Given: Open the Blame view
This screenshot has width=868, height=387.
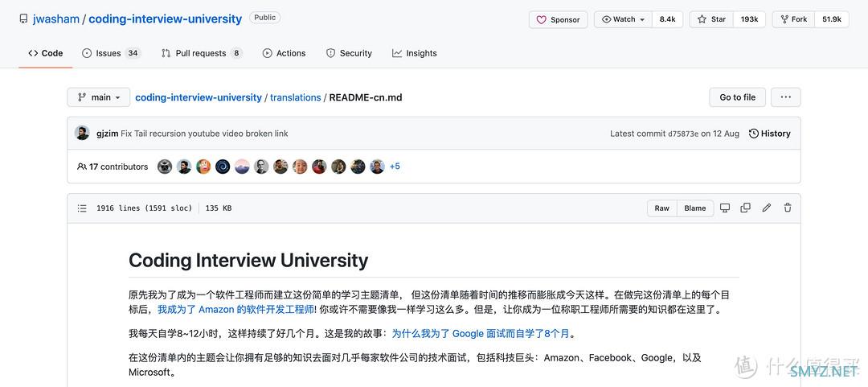Looking at the screenshot, I should tap(695, 208).
